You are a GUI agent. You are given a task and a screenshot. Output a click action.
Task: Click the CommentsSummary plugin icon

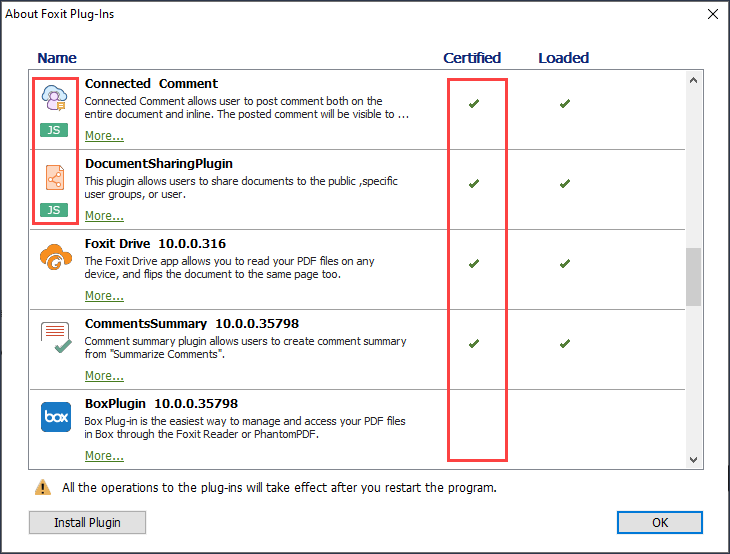point(56,337)
